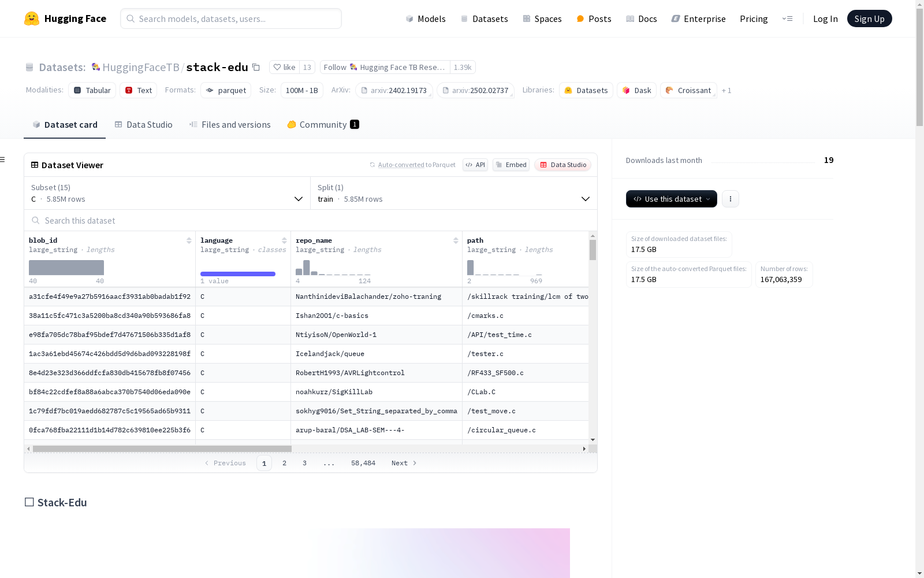Click the Embed button
Image resolution: width=924 pixels, height=578 pixels.
[x=511, y=165]
